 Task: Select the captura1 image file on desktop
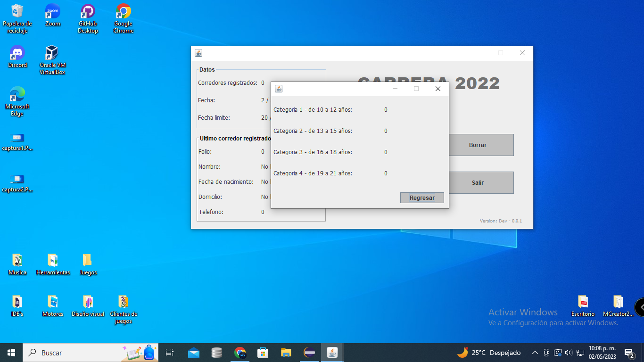pos(17,142)
